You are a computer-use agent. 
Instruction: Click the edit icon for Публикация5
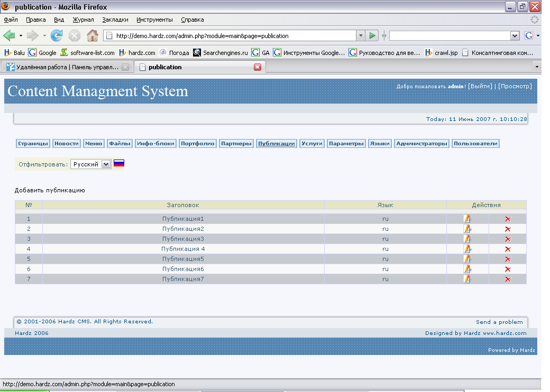coord(467,259)
